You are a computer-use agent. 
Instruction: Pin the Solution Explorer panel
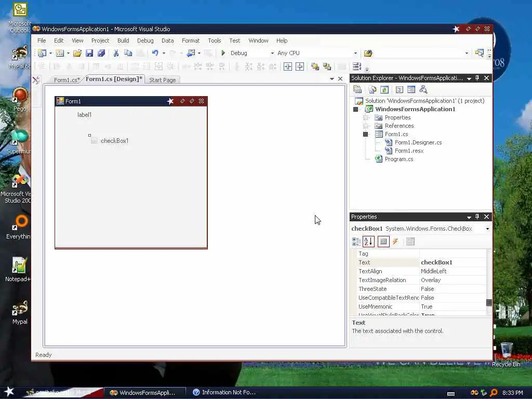pyautogui.click(x=477, y=78)
